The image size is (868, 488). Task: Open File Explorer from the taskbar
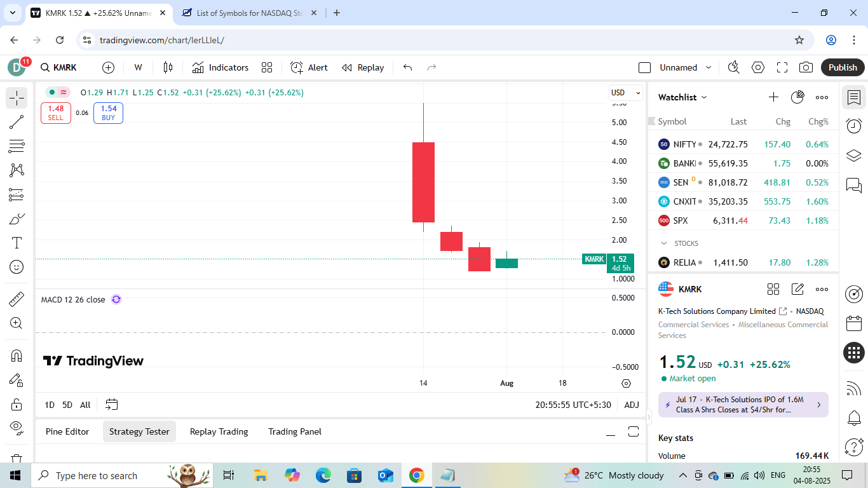(x=261, y=475)
